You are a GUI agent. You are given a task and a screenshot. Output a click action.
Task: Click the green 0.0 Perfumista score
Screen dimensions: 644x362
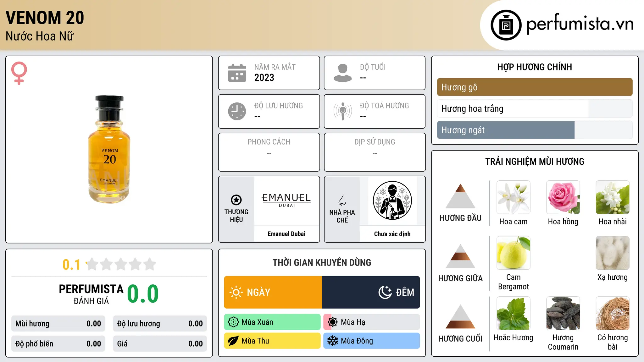tap(143, 294)
